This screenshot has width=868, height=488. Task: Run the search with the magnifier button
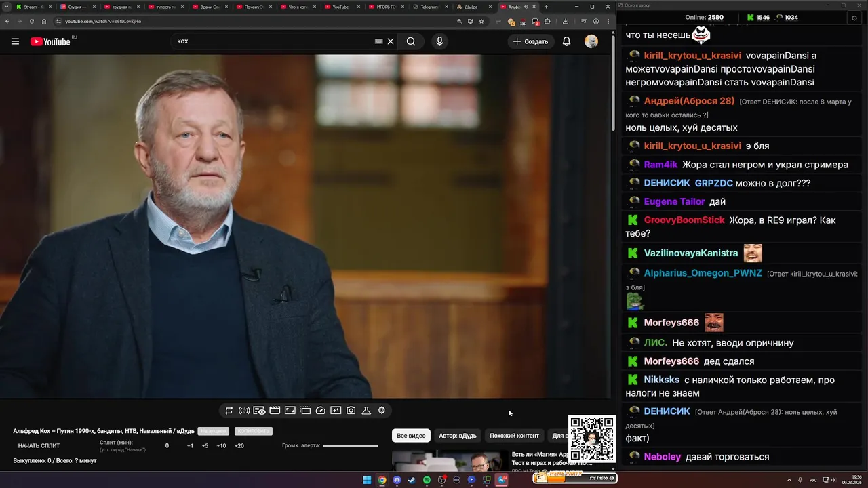click(x=411, y=41)
